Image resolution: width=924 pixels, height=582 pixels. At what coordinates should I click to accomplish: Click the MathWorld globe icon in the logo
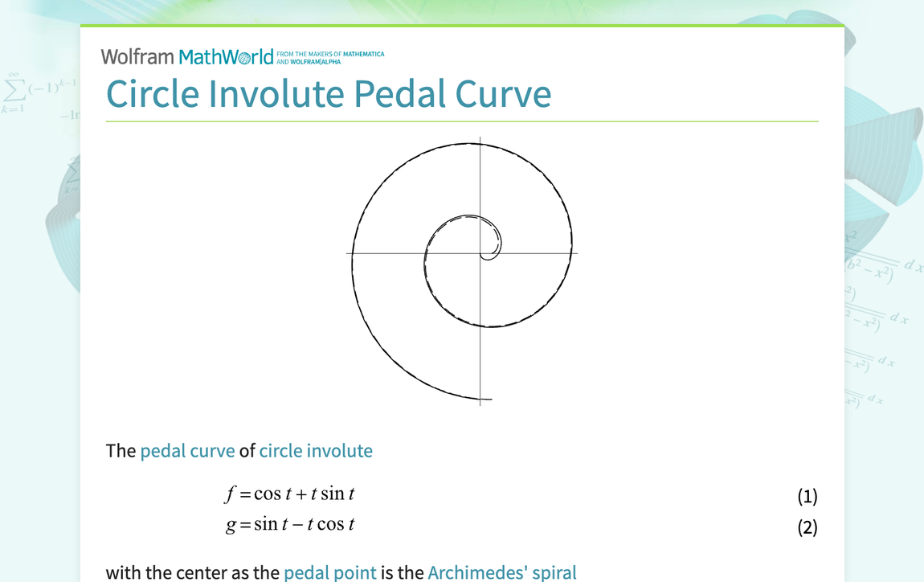point(243,56)
